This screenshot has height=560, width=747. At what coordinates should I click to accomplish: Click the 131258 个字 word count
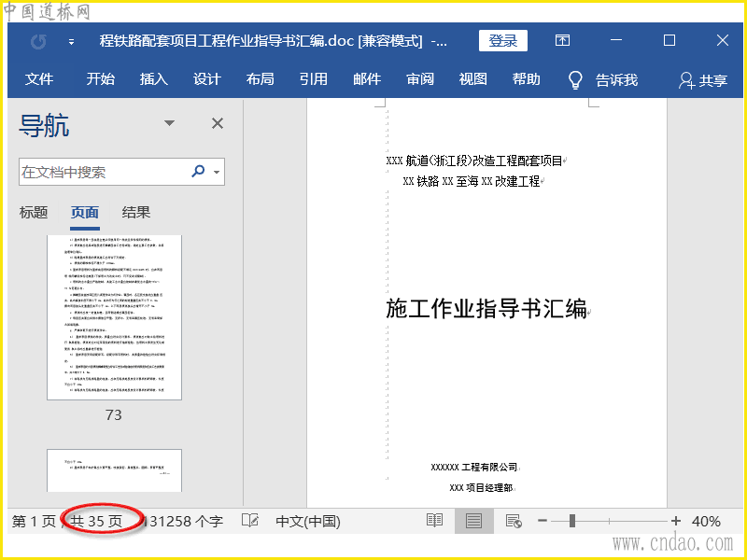(x=184, y=522)
